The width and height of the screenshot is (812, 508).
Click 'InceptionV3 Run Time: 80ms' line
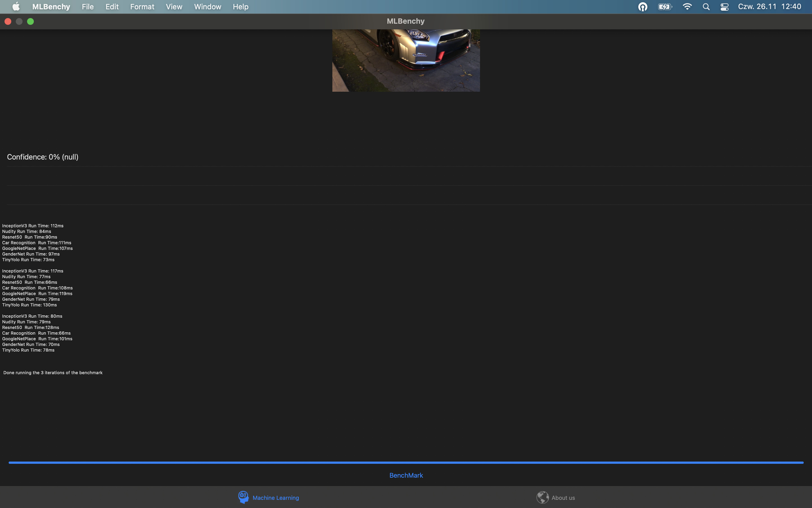tap(32, 316)
